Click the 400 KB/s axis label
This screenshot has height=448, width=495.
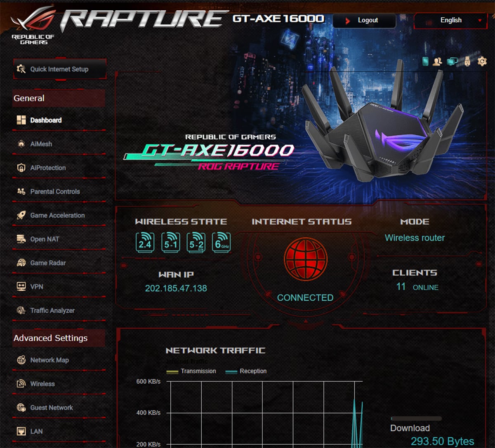(x=148, y=413)
